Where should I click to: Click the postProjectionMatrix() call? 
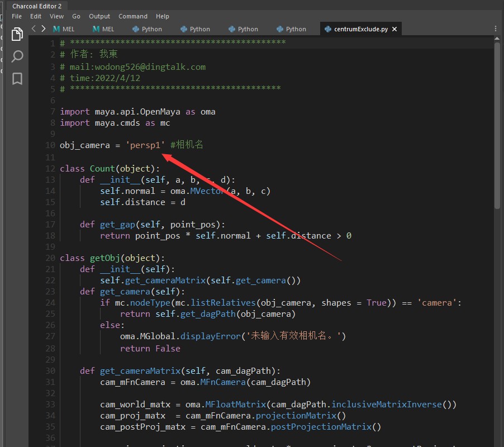pos(326,427)
